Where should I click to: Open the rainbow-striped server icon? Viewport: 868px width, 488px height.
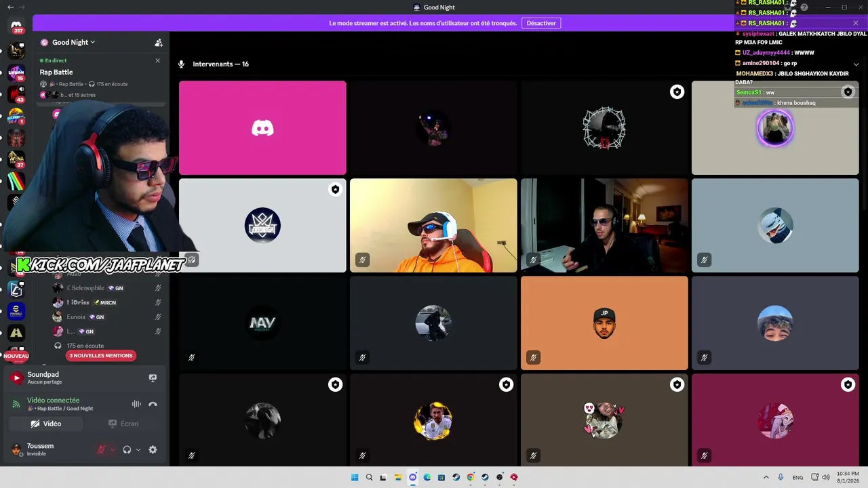[x=16, y=181]
